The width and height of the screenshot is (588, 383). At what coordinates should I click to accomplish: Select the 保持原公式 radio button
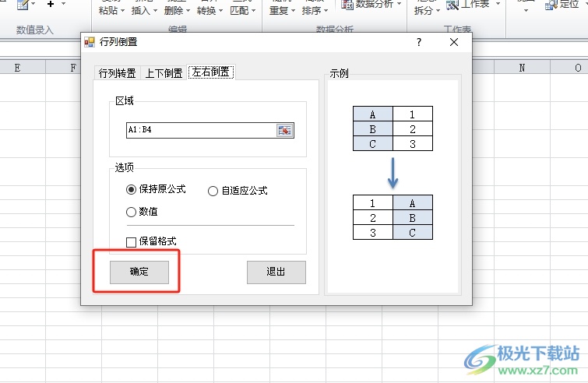click(x=131, y=190)
